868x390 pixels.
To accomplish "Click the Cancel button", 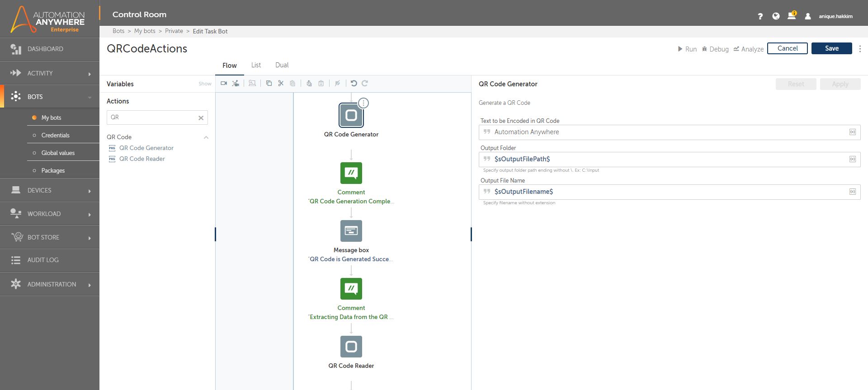I will [x=787, y=48].
